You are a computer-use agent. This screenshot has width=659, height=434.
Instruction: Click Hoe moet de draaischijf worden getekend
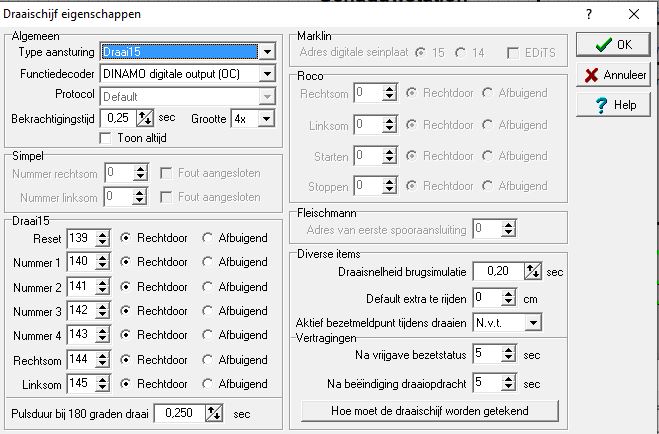pos(430,411)
